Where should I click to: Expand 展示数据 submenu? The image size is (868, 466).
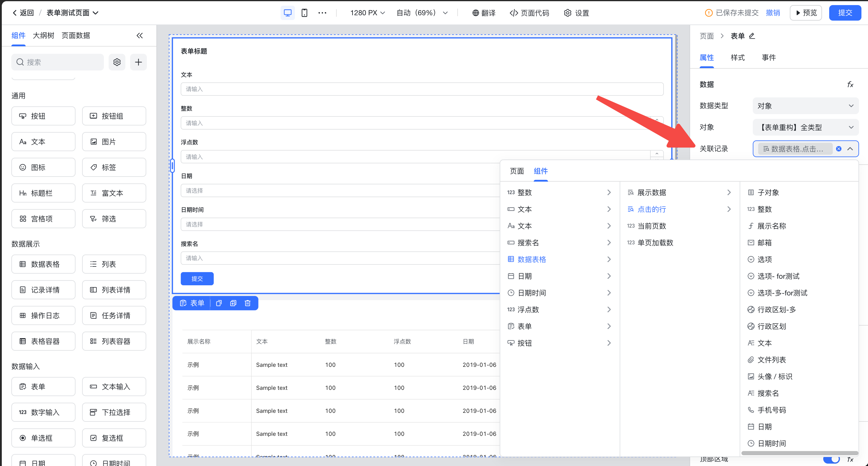[x=679, y=193]
